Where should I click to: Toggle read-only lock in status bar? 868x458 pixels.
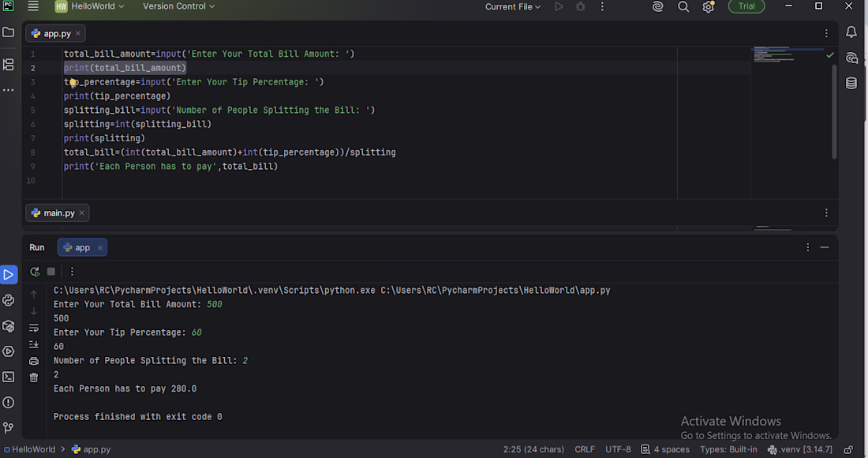click(848, 449)
